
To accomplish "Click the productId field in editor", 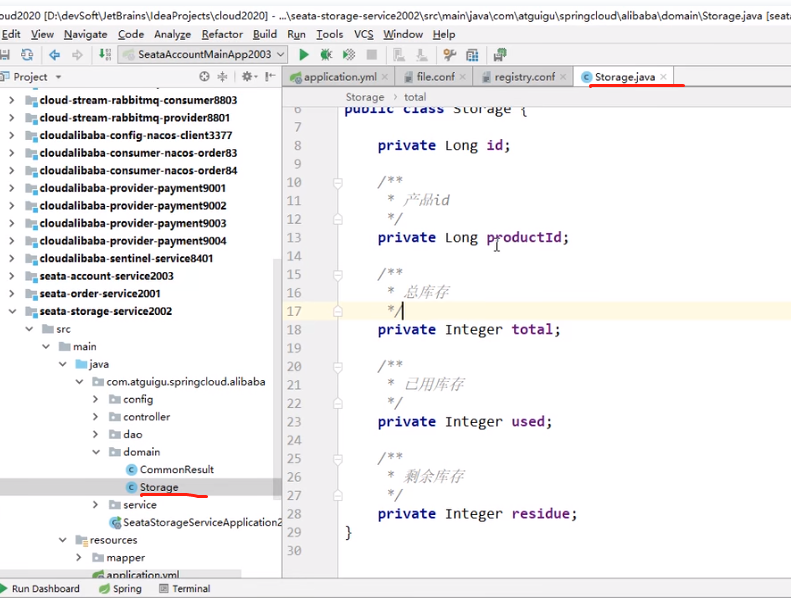I will point(524,237).
